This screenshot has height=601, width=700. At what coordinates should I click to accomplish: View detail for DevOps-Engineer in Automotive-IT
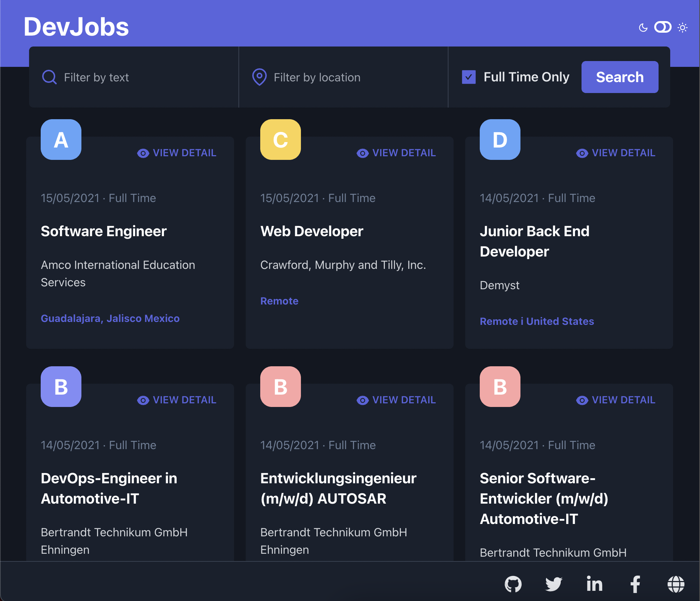(x=177, y=400)
